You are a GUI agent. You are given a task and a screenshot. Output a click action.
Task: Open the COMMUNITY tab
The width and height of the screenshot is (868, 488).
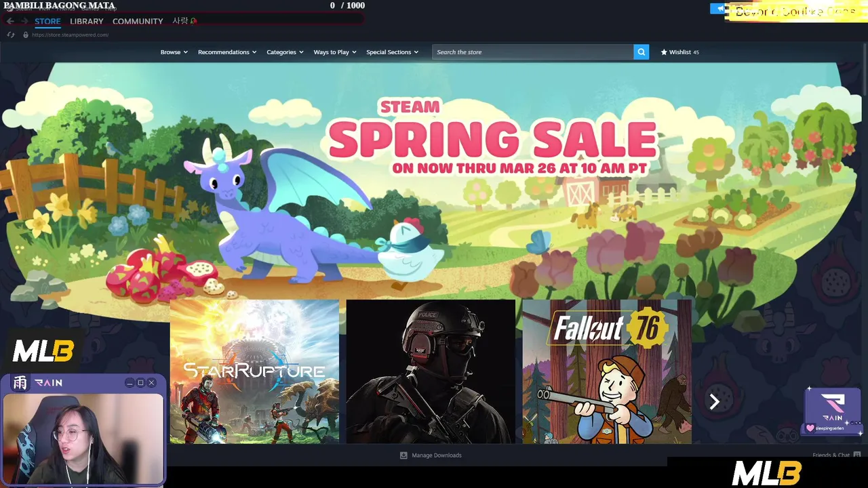[x=138, y=21]
